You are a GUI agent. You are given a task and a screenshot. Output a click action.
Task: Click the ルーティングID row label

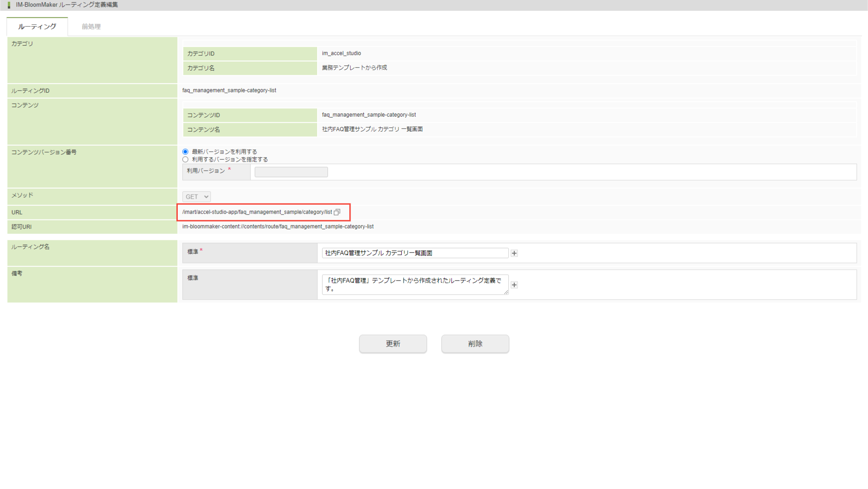click(x=30, y=91)
